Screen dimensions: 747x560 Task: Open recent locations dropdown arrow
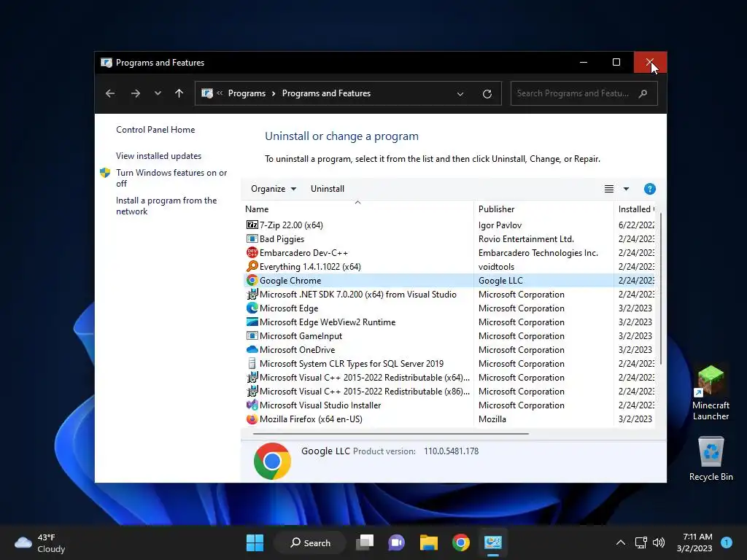pos(158,93)
